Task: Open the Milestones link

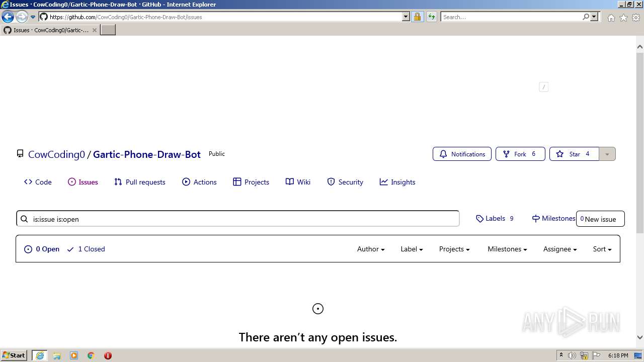Action: (x=553, y=219)
